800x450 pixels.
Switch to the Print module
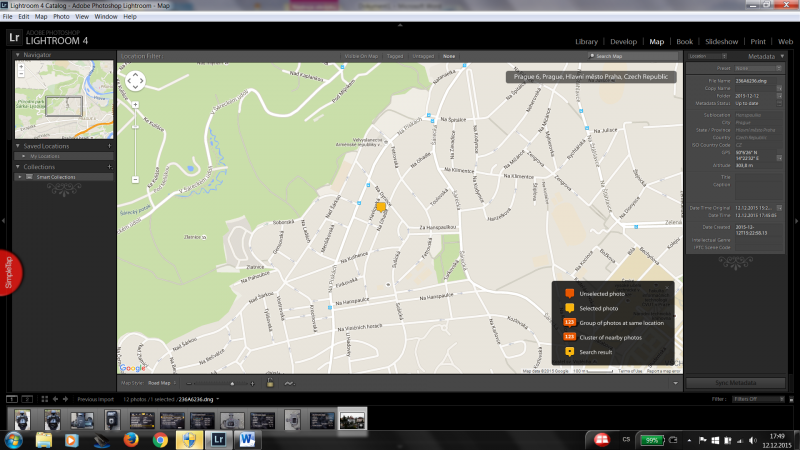point(758,42)
